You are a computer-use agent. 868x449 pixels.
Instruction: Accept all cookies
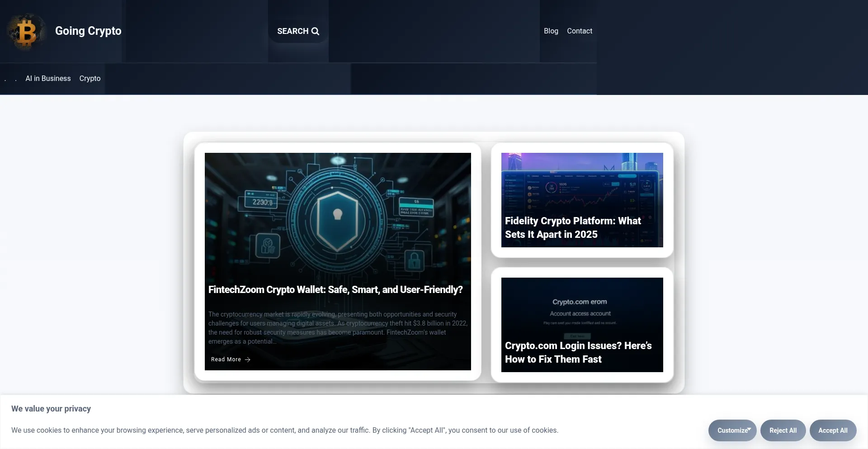(833, 430)
